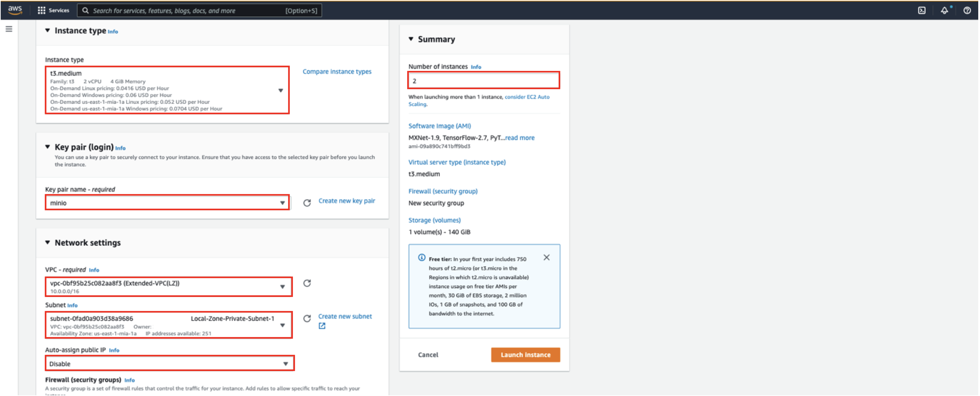
Task: Open the help question mark icon
Action: (967, 10)
